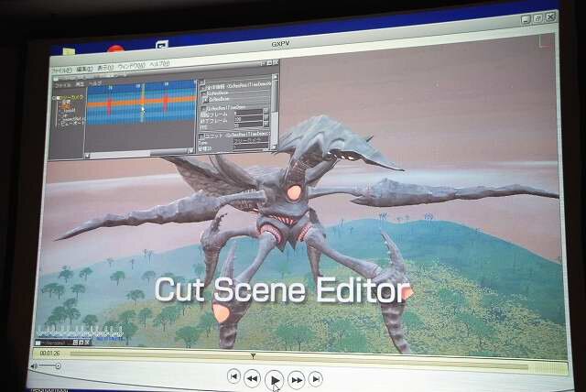Click the playhead marker on seek bar

253,355
